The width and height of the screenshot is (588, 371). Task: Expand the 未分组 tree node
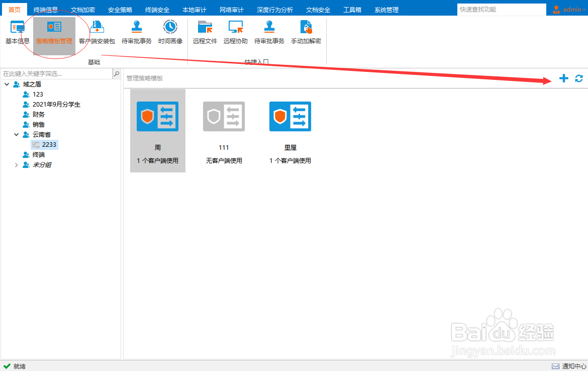[16, 165]
